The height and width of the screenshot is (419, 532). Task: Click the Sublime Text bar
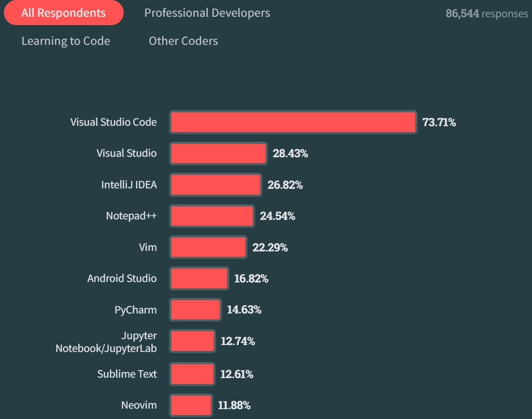192,374
